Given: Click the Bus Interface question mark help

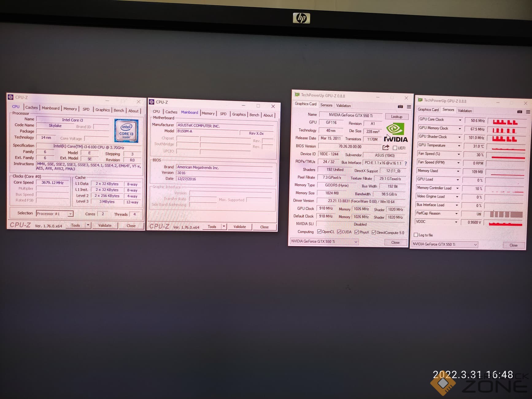Looking at the screenshot, I should (406, 163).
